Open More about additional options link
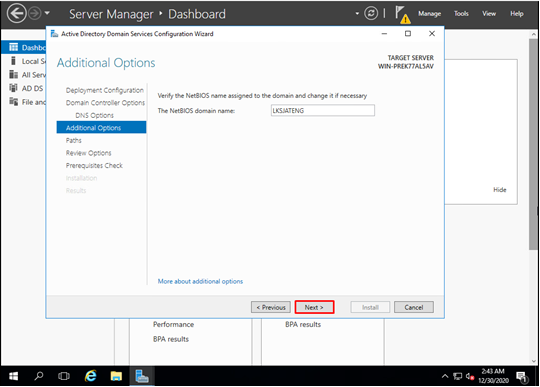540x387 pixels. click(x=200, y=281)
